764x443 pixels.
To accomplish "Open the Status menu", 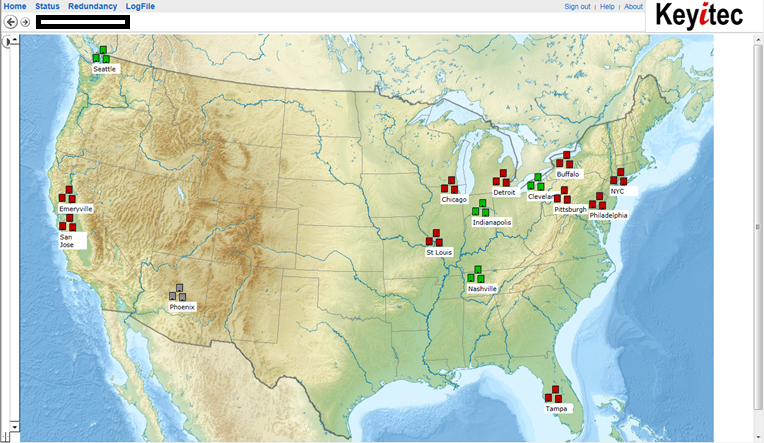I will point(47,6).
